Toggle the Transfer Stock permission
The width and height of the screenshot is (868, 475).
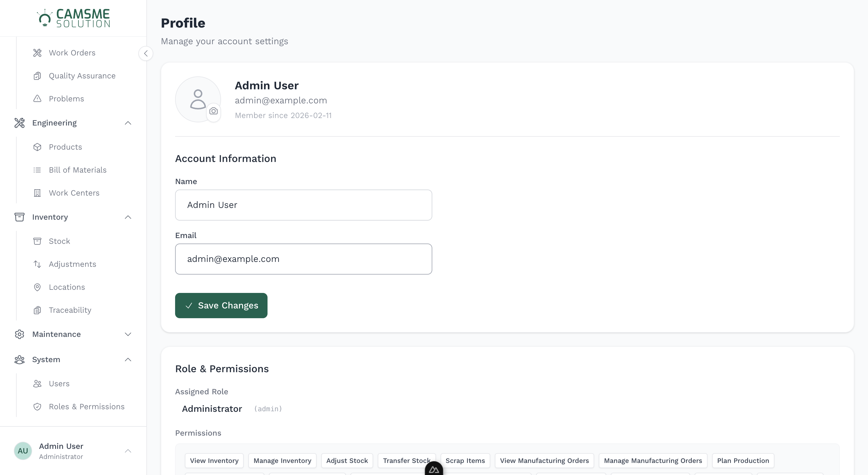click(x=406, y=461)
